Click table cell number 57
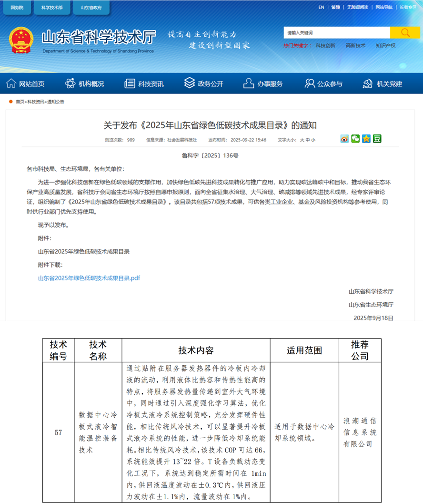 point(58,432)
